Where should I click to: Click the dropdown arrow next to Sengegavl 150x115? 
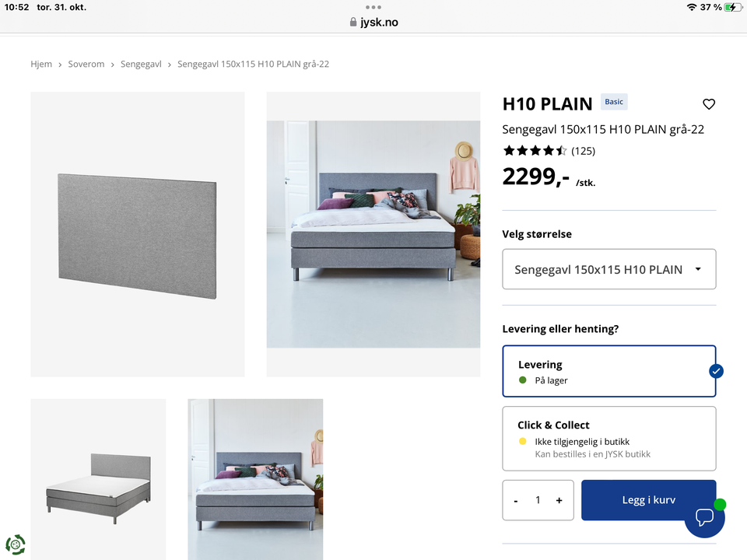[698, 269]
